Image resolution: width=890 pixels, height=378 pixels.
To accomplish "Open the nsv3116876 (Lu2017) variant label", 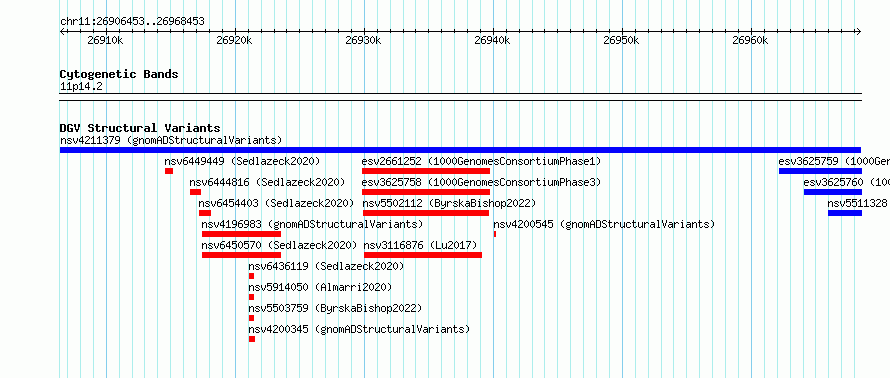I will click(x=421, y=245).
